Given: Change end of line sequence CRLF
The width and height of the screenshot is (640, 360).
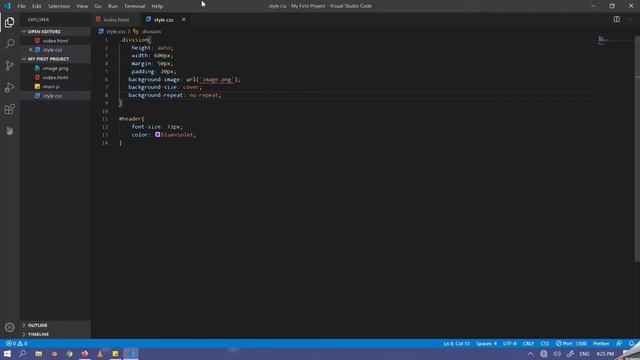Looking at the screenshot, I should click(528, 343).
